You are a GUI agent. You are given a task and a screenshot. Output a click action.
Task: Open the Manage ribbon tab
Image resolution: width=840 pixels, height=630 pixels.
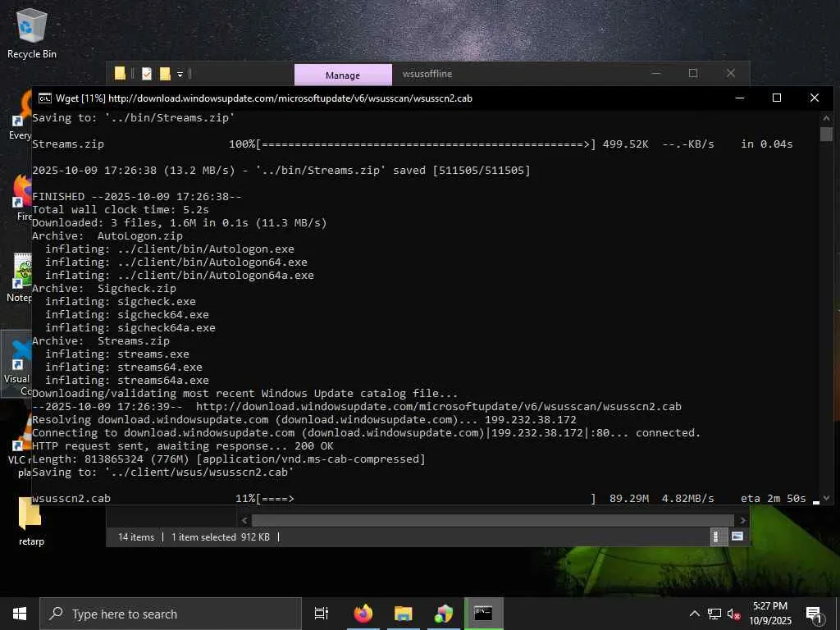click(343, 75)
